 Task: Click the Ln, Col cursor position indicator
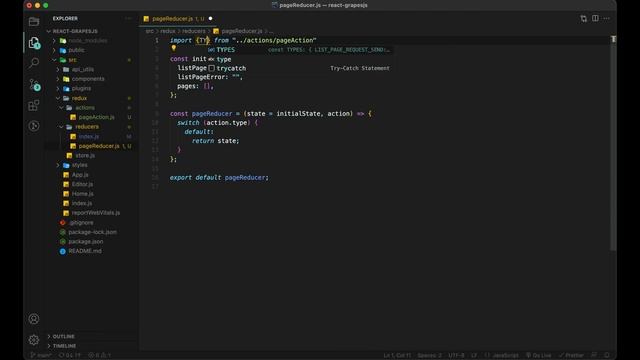[x=397, y=356]
